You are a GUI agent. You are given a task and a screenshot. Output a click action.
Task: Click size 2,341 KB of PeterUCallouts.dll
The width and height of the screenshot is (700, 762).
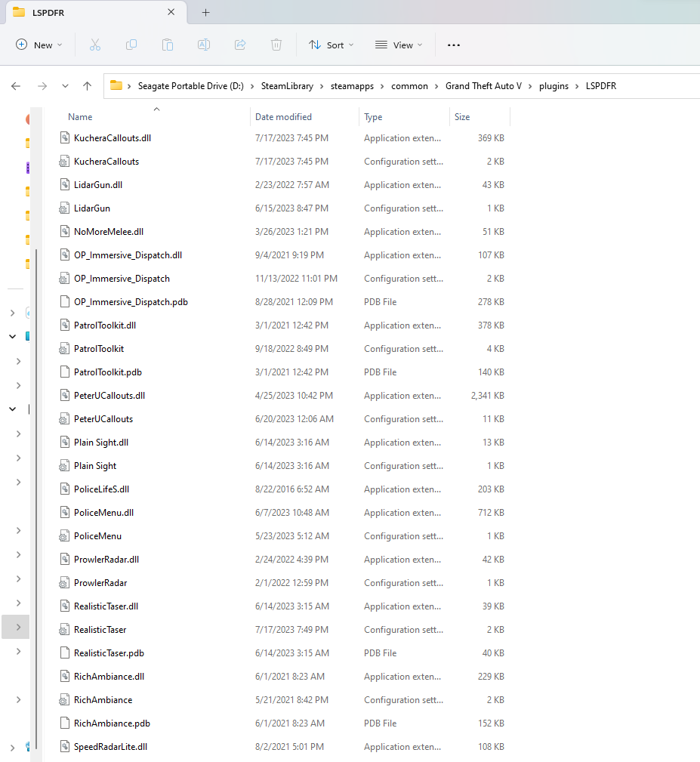[487, 396]
